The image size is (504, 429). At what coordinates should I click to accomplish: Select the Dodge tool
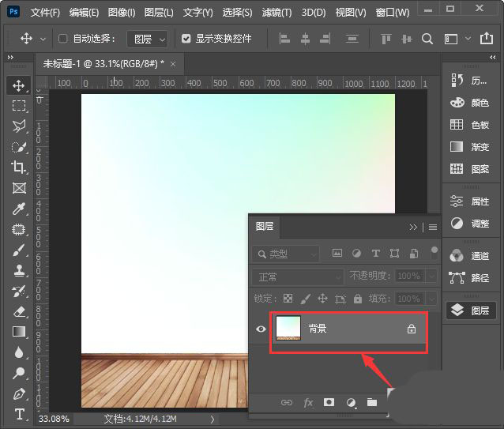(x=19, y=373)
